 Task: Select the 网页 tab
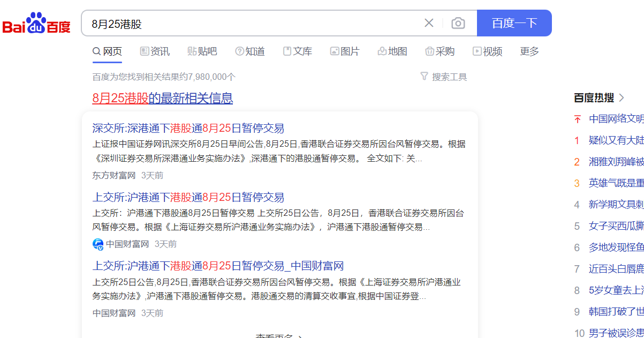click(x=108, y=51)
